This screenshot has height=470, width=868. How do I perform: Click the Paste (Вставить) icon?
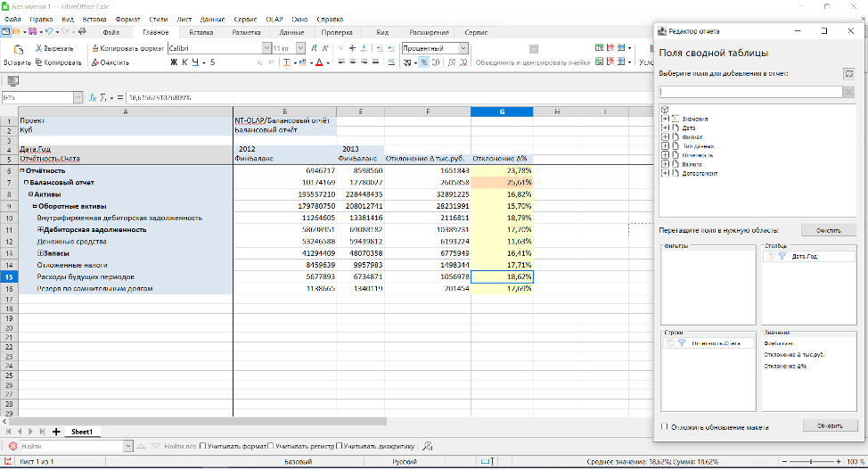click(18, 50)
